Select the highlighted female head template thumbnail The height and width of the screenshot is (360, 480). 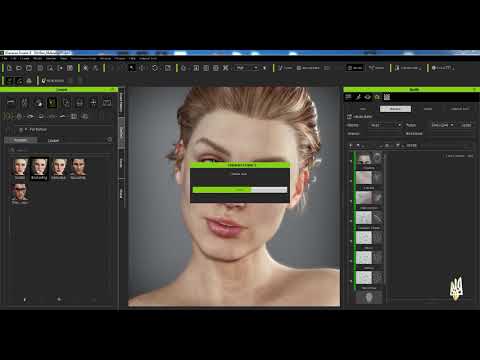39,169
